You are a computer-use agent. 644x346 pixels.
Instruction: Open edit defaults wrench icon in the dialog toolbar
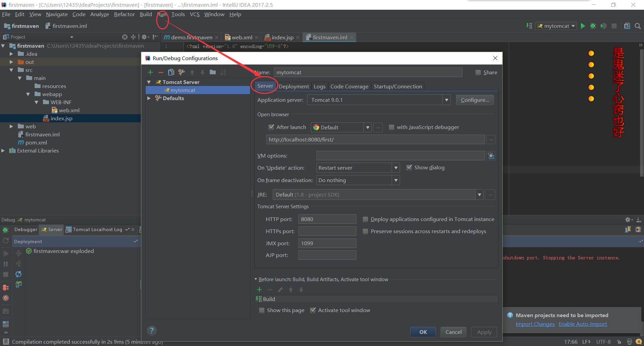182,72
